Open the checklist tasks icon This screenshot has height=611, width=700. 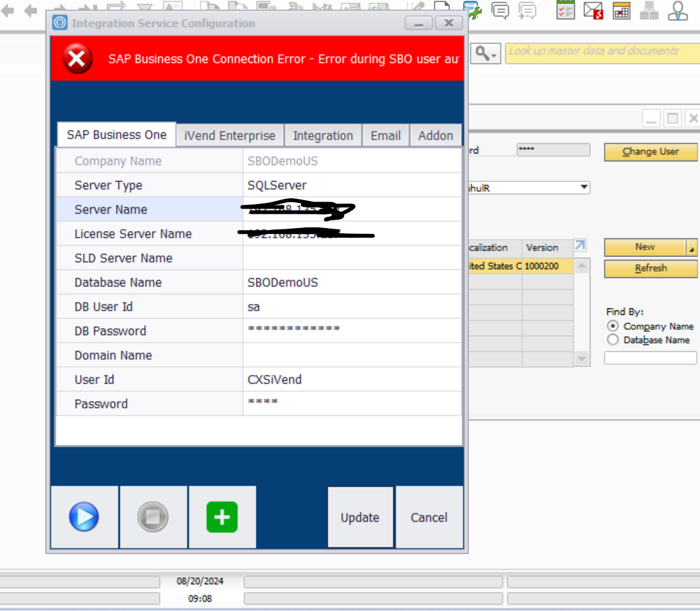point(565,9)
